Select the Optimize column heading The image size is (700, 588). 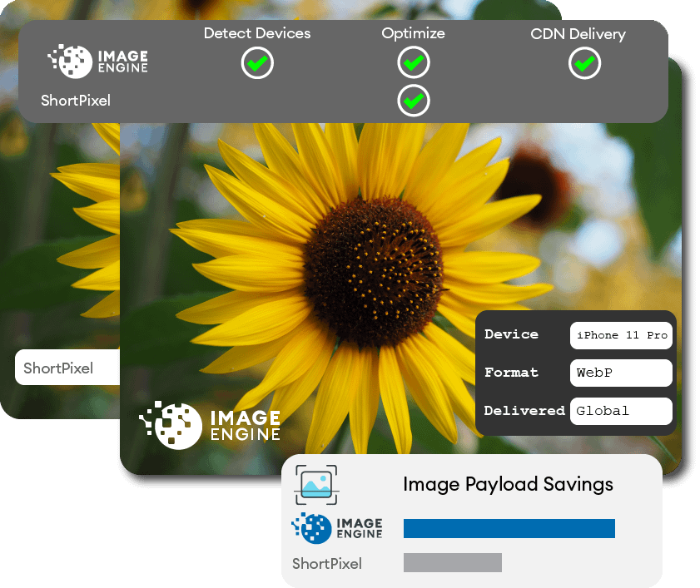tap(413, 34)
